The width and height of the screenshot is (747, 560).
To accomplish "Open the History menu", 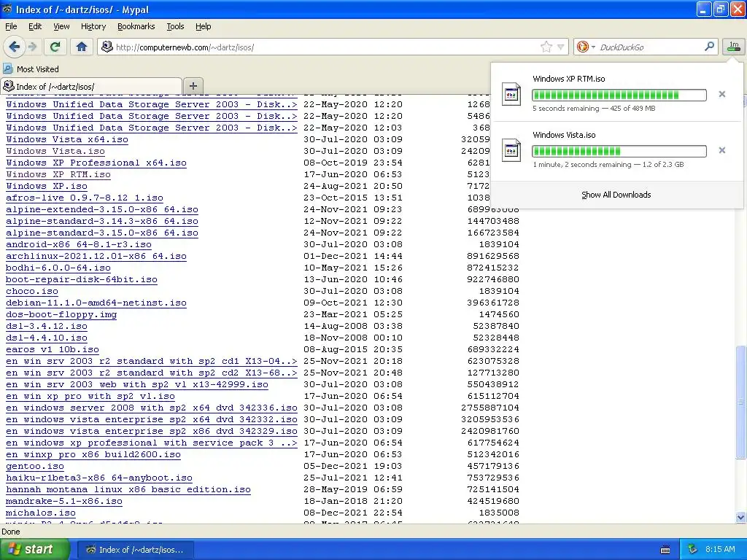I will coord(93,26).
